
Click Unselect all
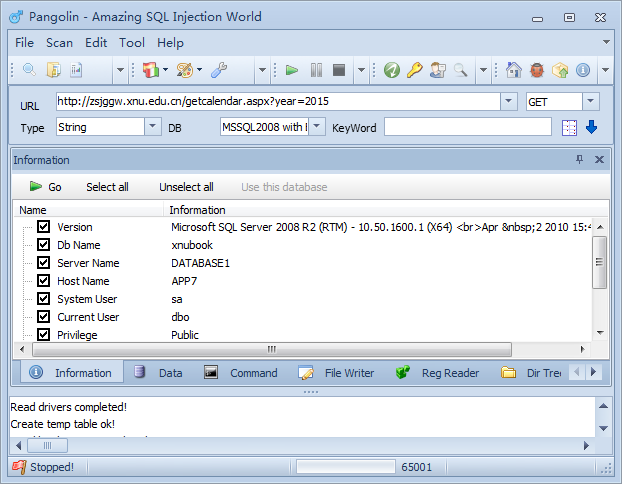click(x=186, y=187)
